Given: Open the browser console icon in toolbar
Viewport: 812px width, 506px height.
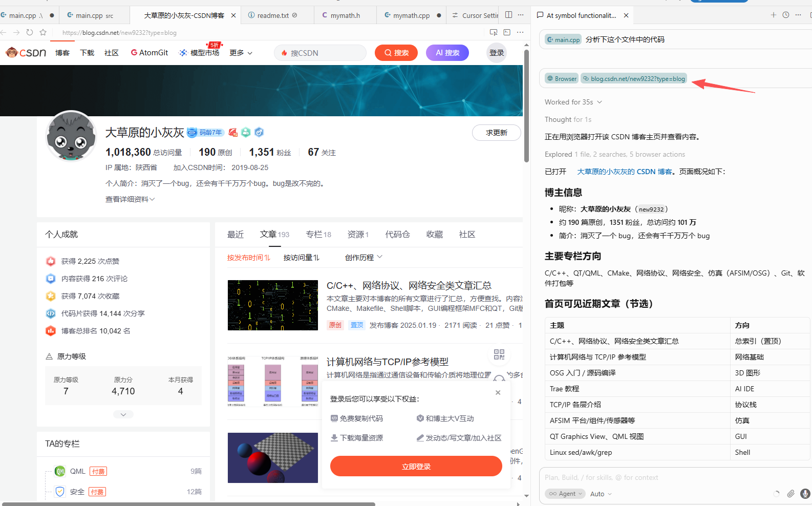Looking at the screenshot, I should [x=507, y=32].
